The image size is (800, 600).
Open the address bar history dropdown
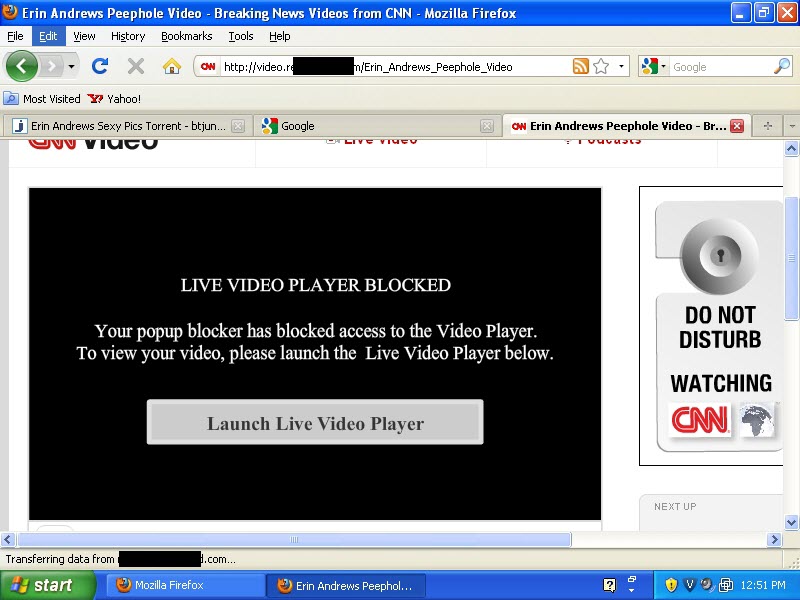(x=621, y=66)
